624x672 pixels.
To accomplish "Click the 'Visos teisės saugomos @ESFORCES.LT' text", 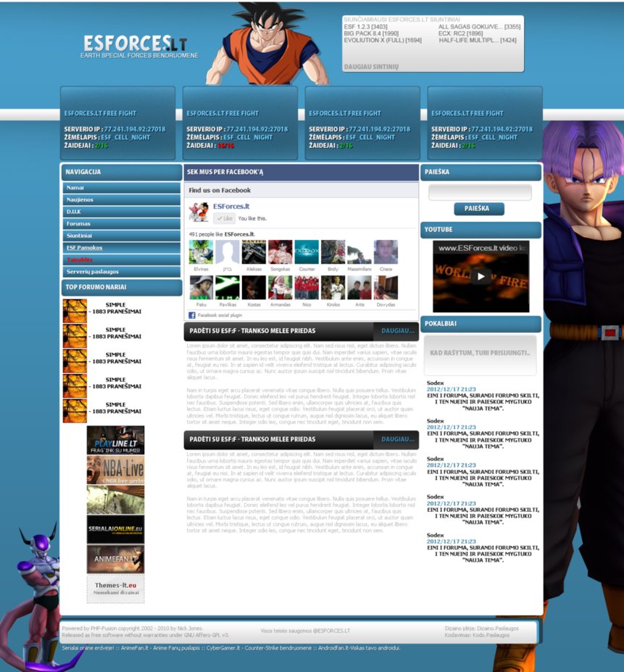I will tap(305, 631).
